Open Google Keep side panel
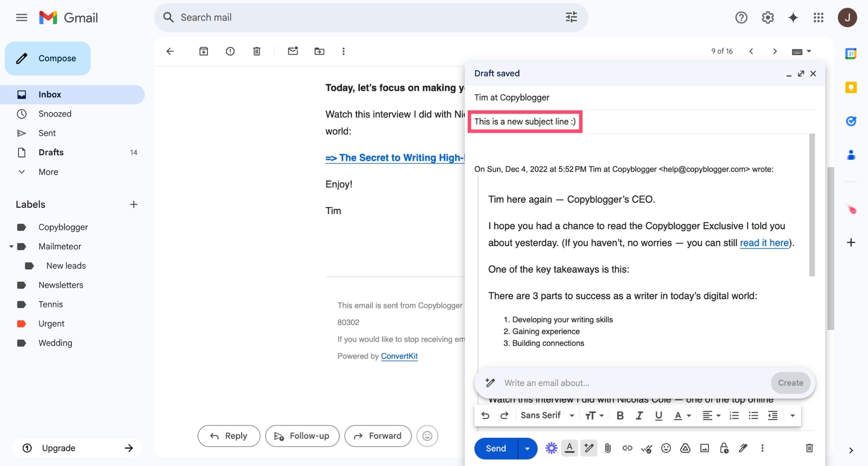Image resolution: width=868 pixels, height=466 pixels. point(851,88)
